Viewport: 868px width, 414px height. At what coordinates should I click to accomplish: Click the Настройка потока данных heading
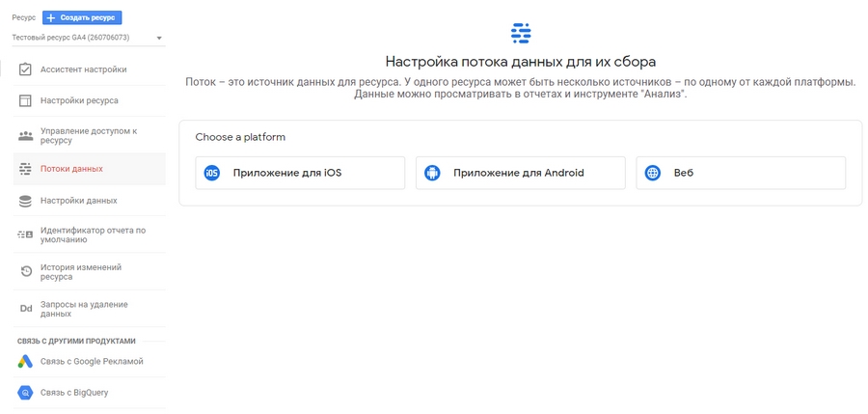[x=521, y=61]
